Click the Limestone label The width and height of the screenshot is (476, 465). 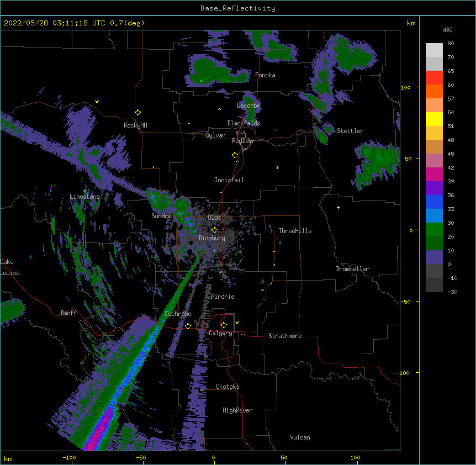click(x=84, y=197)
